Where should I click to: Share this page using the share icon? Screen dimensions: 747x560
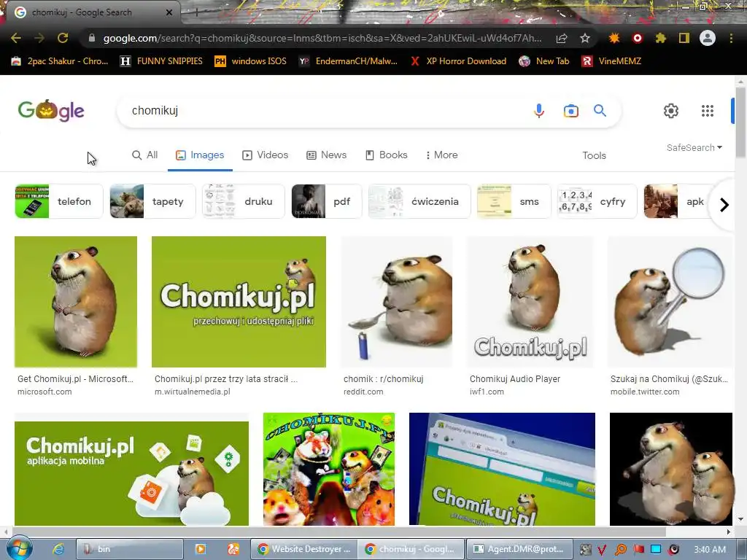[x=562, y=38]
